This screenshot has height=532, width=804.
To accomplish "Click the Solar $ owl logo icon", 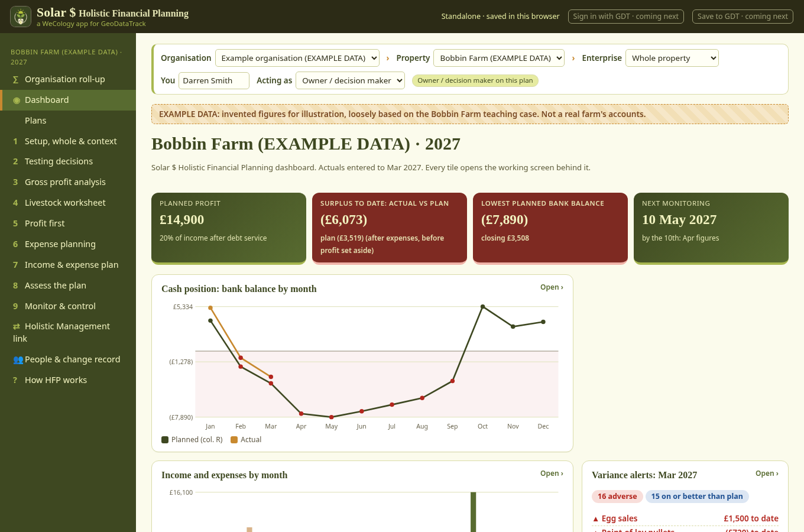I will 21,17.
